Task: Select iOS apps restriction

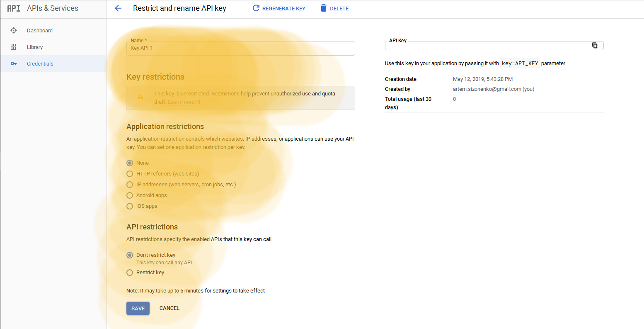Action: [x=130, y=206]
